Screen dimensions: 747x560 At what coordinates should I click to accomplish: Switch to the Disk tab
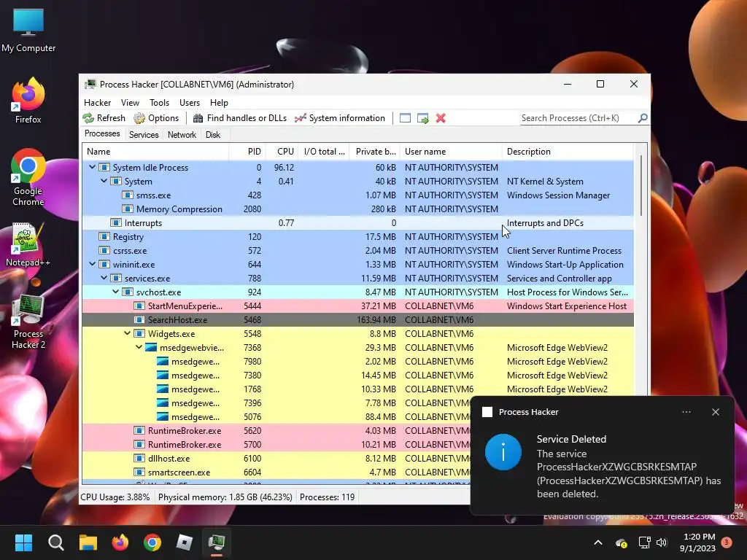coord(213,135)
